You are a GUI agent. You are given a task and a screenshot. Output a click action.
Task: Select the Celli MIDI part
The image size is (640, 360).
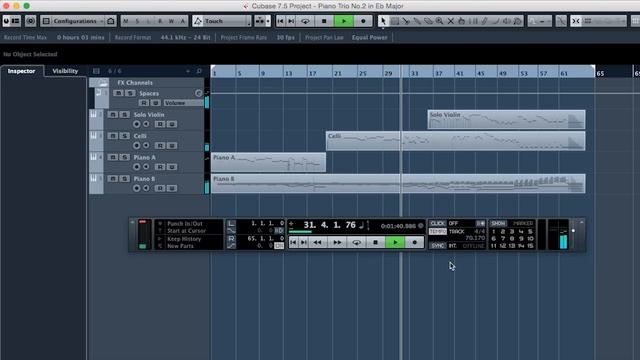(456, 141)
